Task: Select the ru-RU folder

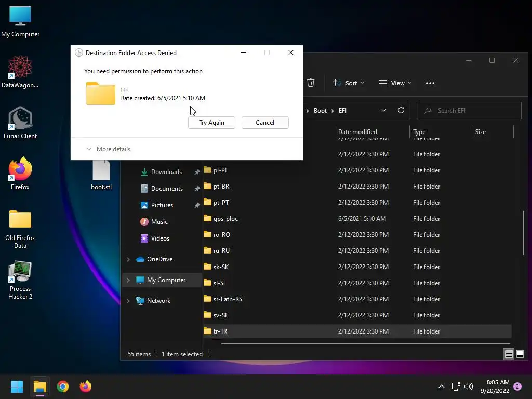Action: pyautogui.click(x=357, y=251)
